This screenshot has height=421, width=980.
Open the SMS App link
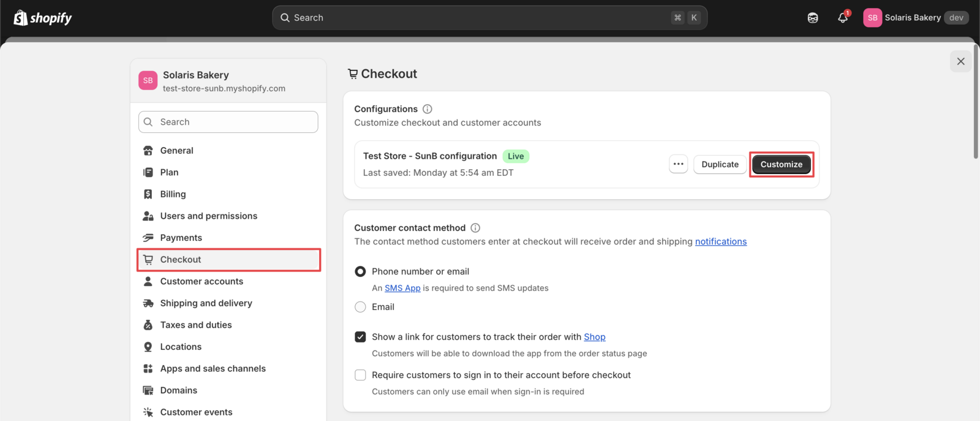pyautogui.click(x=402, y=288)
